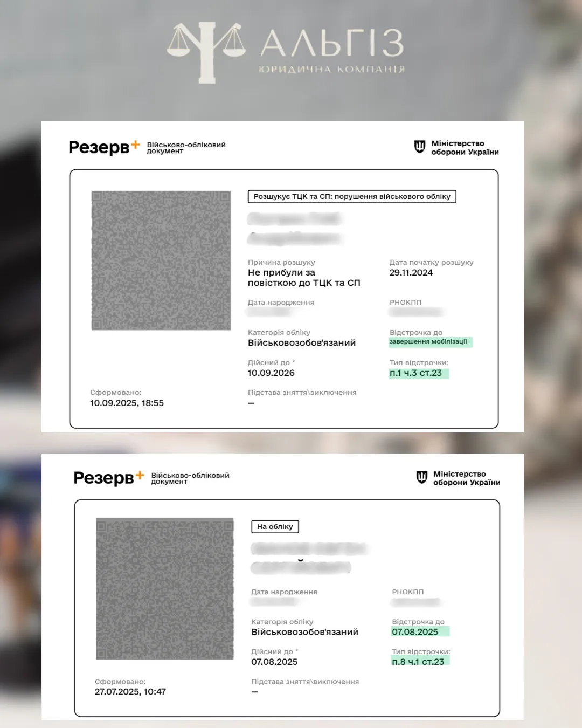Click 'Не прибули за повісткою' search reason
The width and height of the screenshot is (582, 728).
(x=304, y=278)
